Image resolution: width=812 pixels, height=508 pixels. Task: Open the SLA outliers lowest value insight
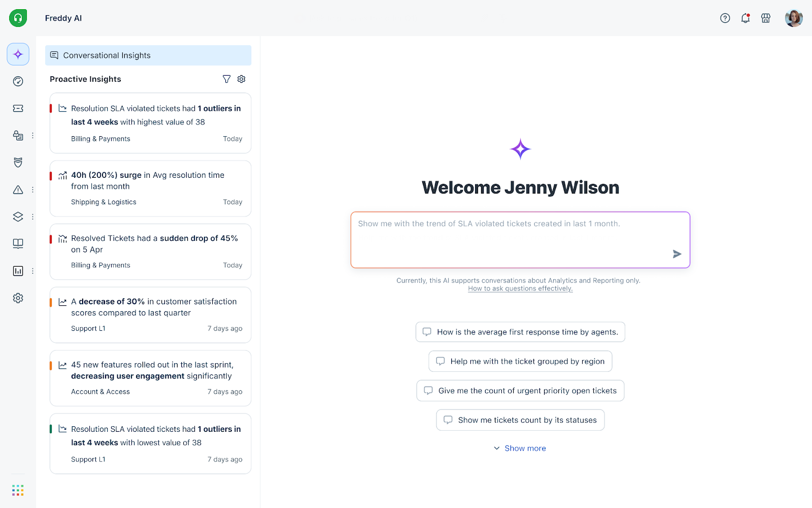tap(150, 444)
